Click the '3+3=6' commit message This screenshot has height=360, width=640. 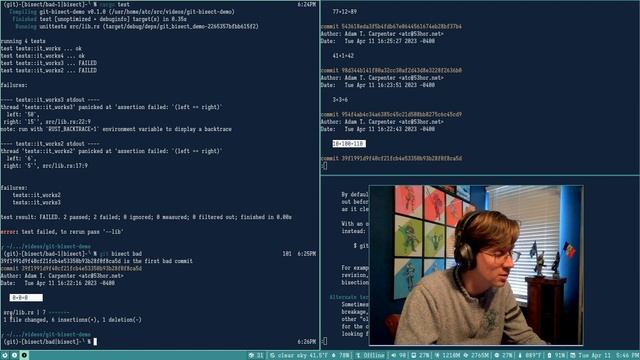[340, 100]
